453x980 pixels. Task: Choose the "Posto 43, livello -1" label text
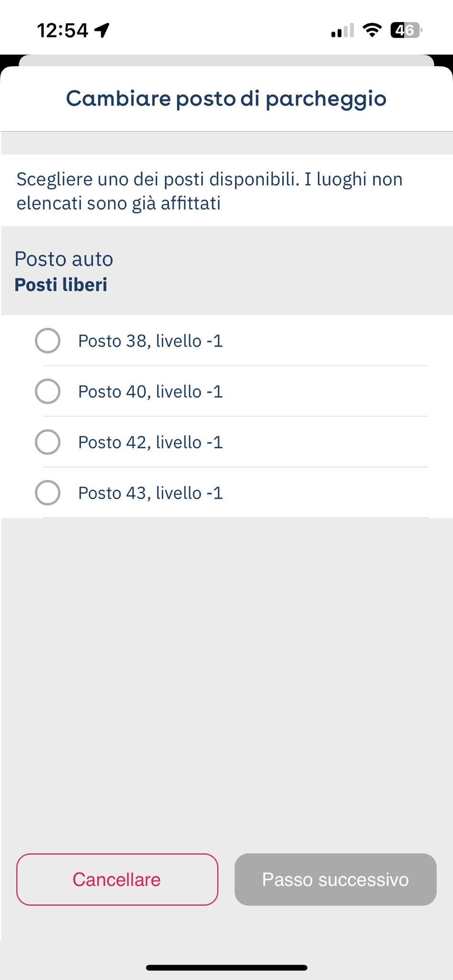[x=151, y=493]
